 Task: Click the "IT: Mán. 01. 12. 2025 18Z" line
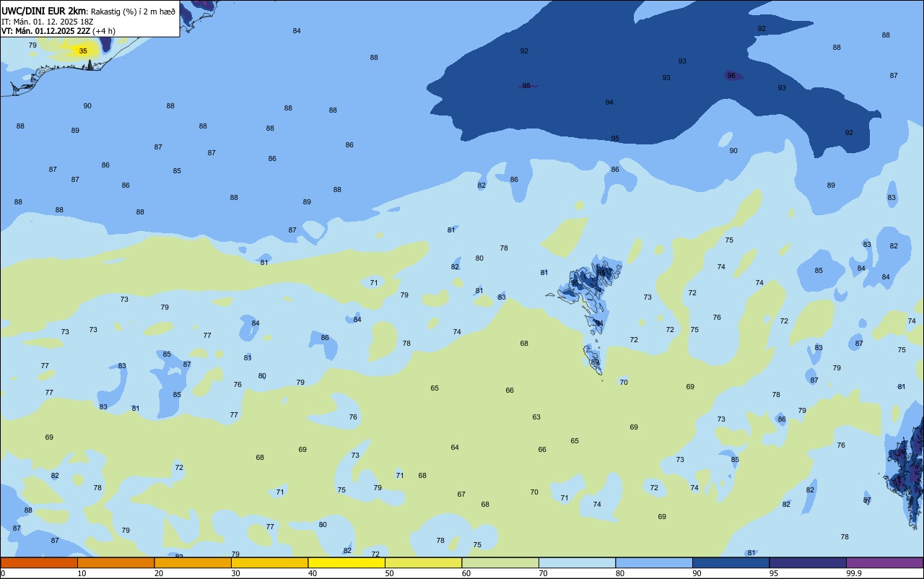click(48, 21)
